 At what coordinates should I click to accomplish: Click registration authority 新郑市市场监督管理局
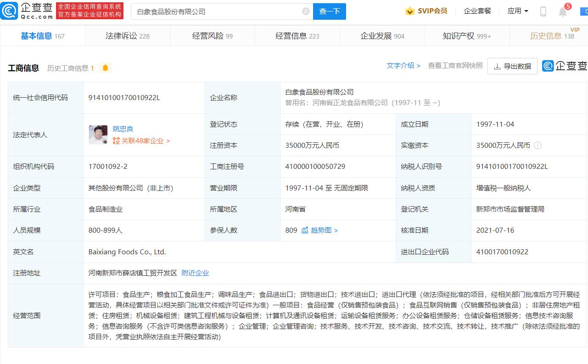click(510, 209)
